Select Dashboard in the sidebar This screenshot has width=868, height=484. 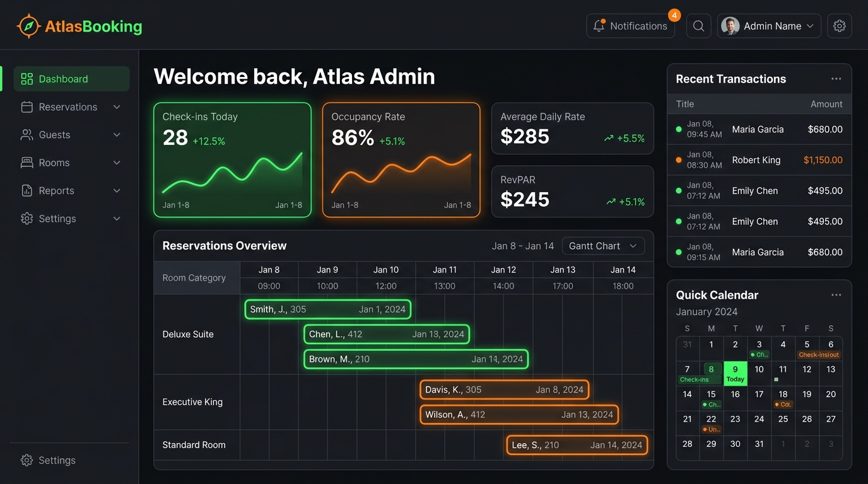[71, 79]
